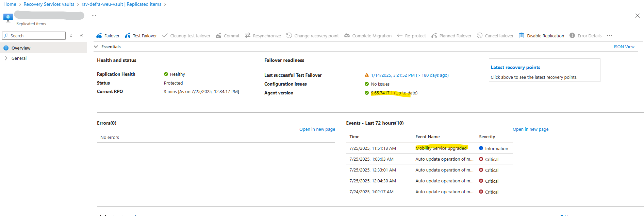Click Planned Failover command

point(451,36)
